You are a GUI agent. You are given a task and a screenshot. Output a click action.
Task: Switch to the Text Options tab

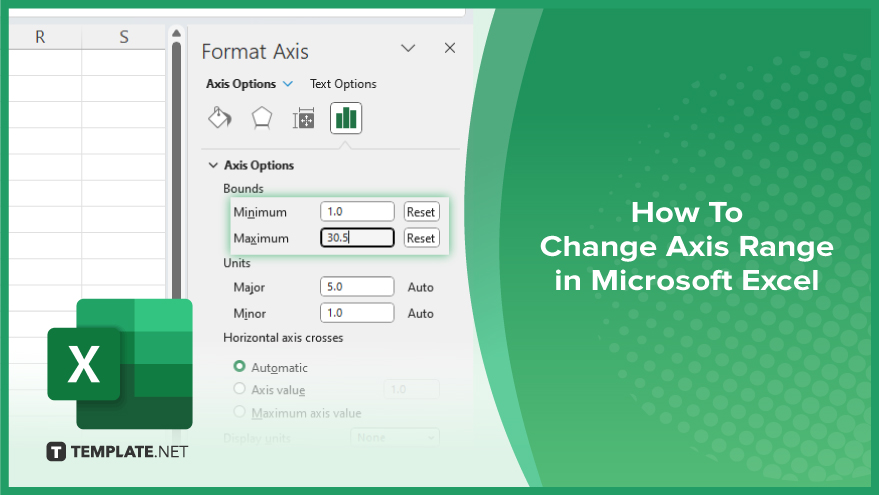tap(343, 84)
